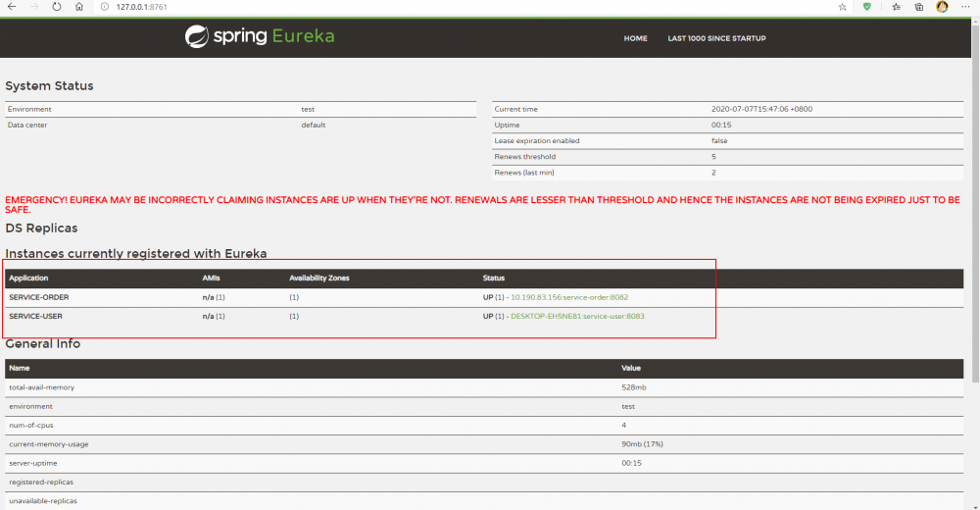The image size is (980, 510).
Task: Select the registered-replicas row name
Action: [41, 482]
